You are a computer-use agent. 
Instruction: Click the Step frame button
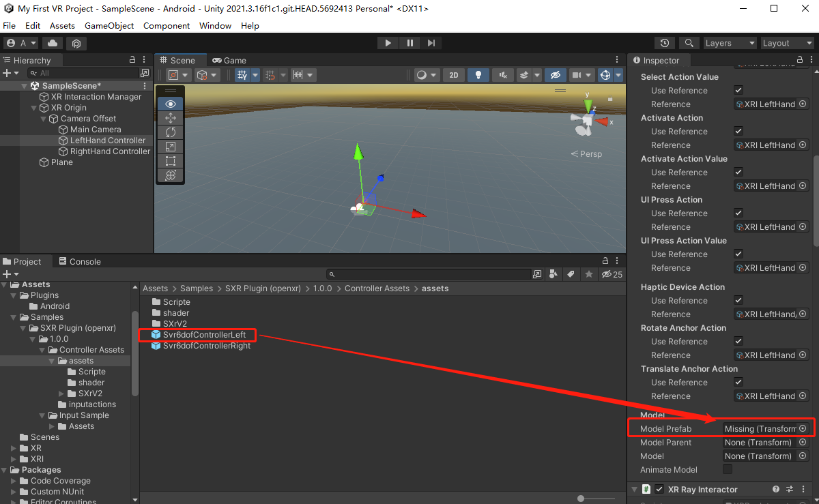[x=431, y=43]
